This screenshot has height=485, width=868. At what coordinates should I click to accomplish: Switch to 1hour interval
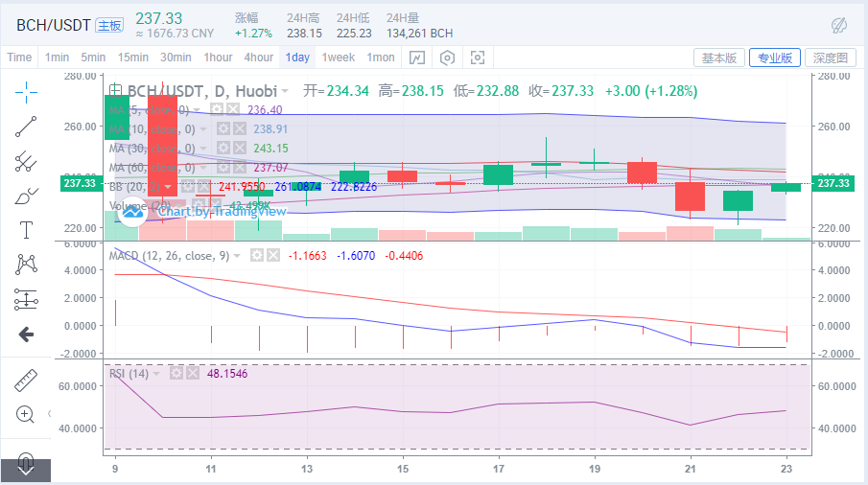(x=218, y=57)
